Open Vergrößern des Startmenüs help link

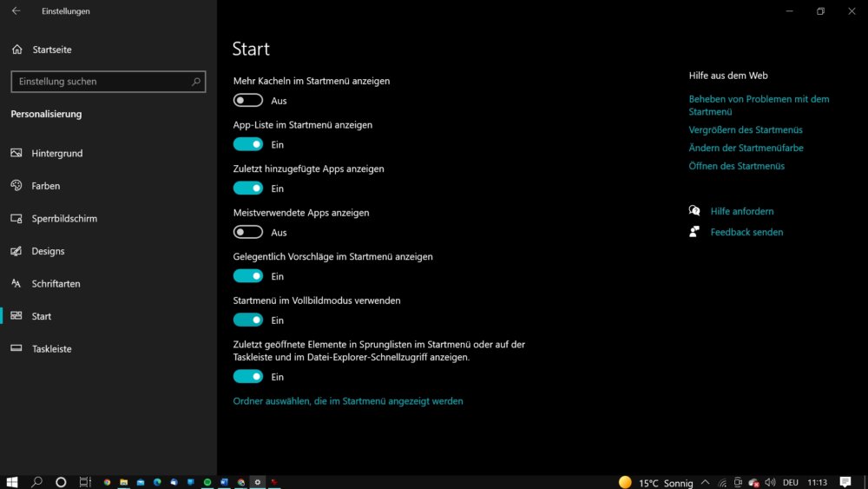click(746, 129)
